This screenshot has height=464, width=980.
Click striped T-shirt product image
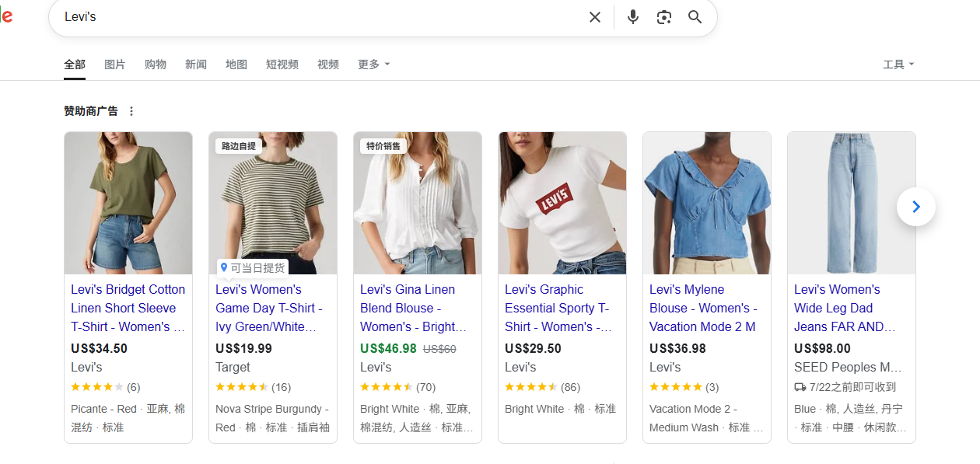pyautogui.click(x=273, y=203)
